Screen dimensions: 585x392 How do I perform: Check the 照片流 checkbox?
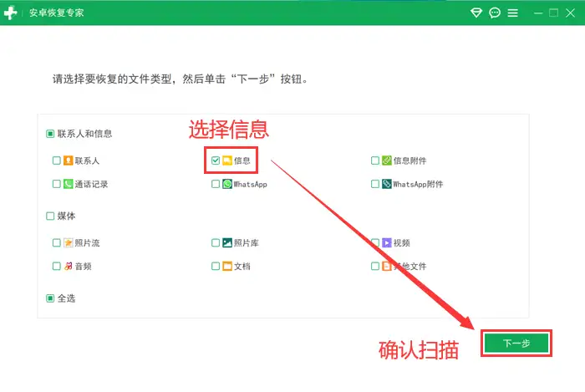pyautogui.click(x=56, y=243)
